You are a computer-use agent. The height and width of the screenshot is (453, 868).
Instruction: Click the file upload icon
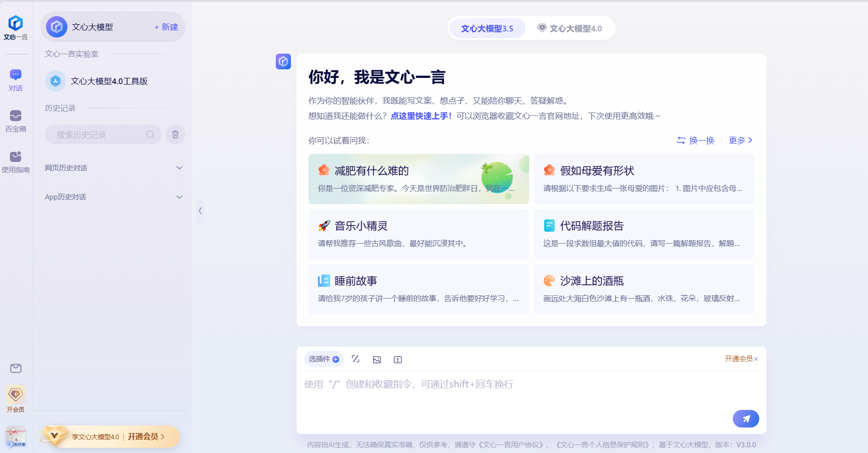pyautogui.click(x=398, y=359)
